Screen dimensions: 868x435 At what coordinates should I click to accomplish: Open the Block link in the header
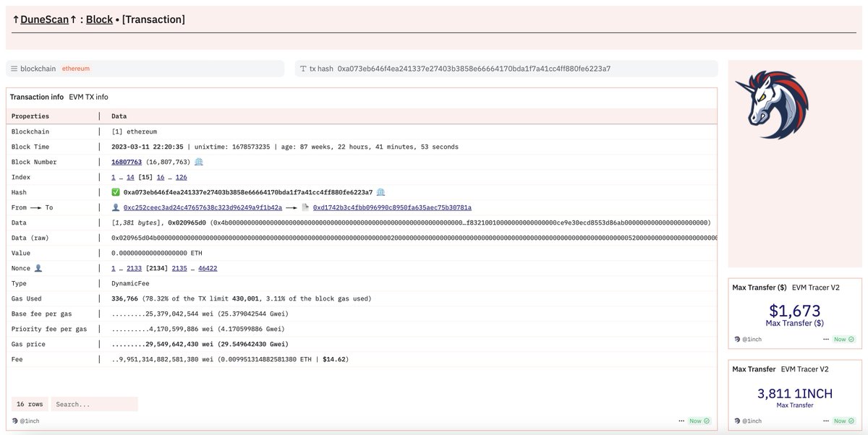coord(99,20)
